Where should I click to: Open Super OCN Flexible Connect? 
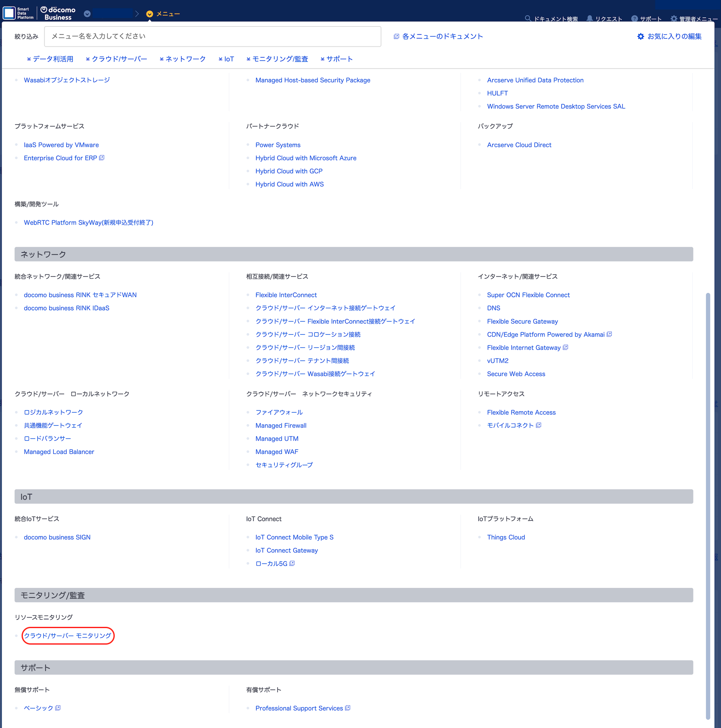pyautogui.click(x=528, y=295)
